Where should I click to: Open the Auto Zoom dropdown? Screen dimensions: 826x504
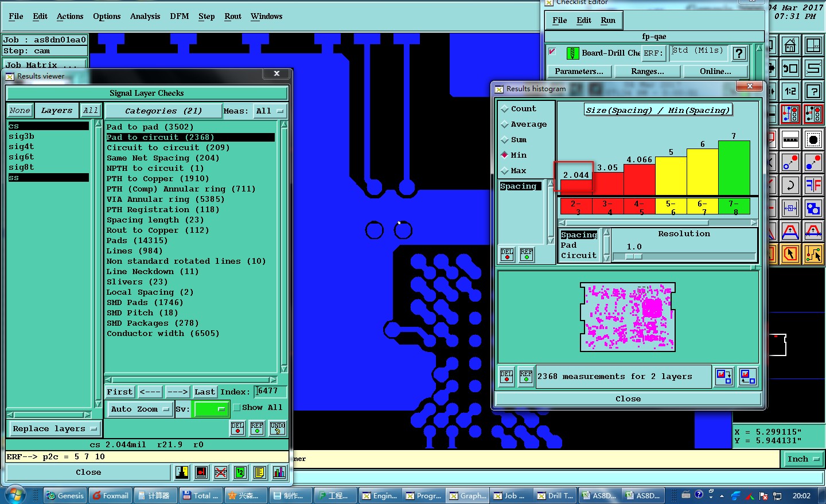tap(141, 409)
